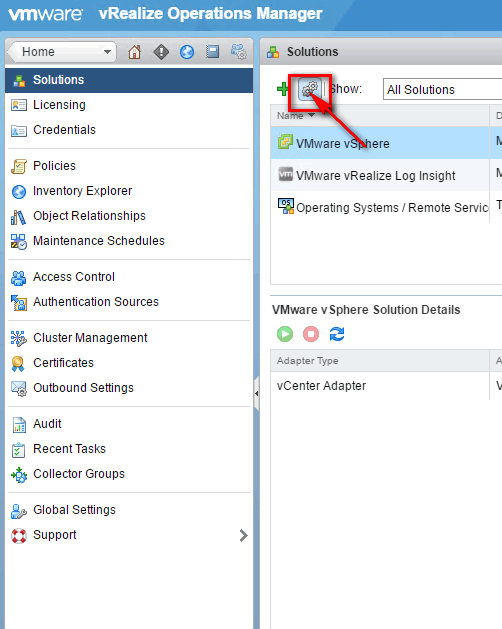Add a solution with green plus

click(283, 89)
